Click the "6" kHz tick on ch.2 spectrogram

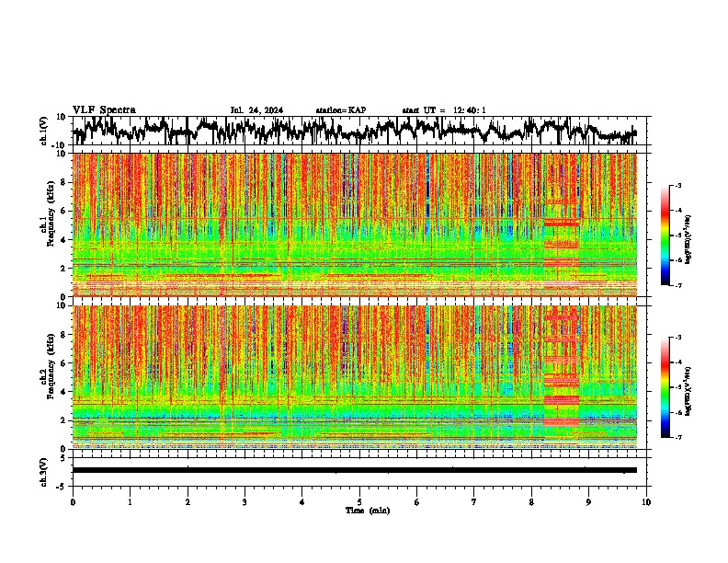tap(64, 363)
